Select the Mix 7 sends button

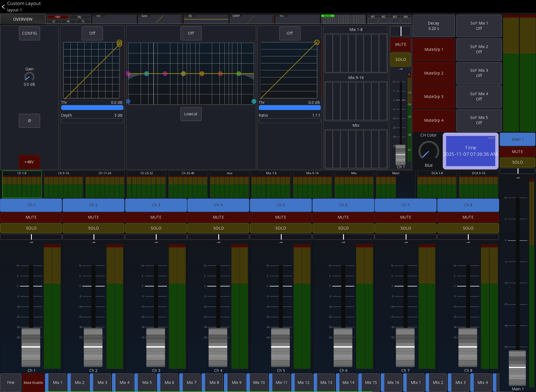(190, 383)
